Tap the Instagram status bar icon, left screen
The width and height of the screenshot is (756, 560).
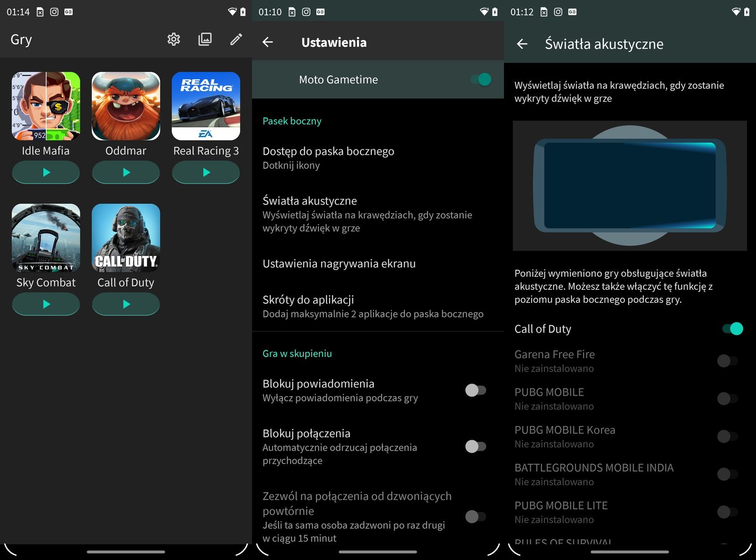point(54,12)
